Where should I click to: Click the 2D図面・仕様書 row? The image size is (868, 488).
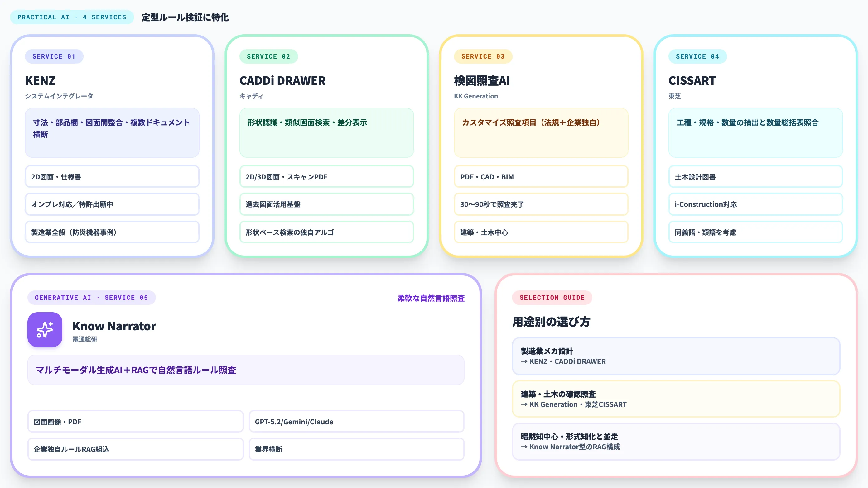point(112,176)
